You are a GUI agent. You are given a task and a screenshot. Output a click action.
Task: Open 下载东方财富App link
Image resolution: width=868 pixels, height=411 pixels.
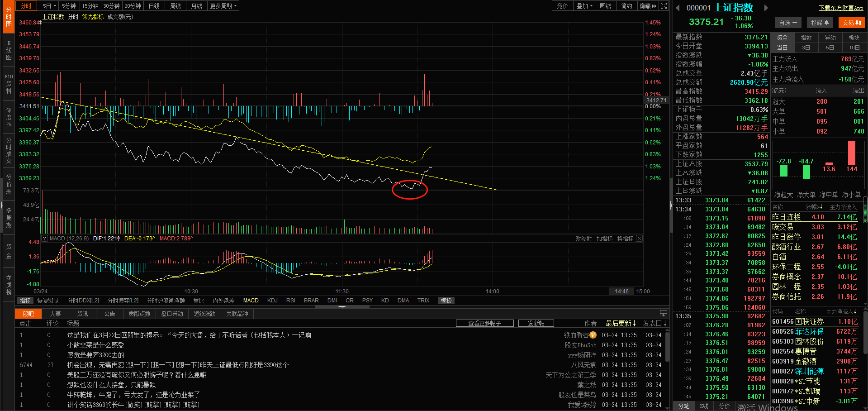click(841, 8)
